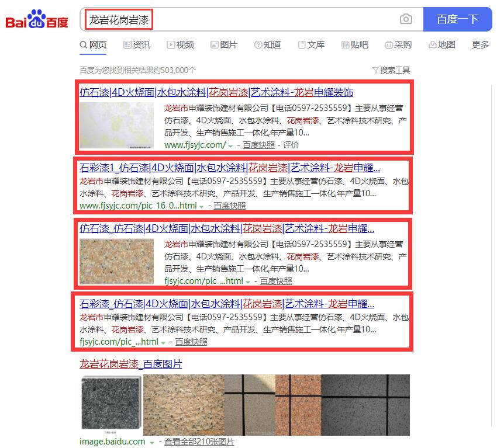Open 百度快照 of the first result
This screenshot has width=497, height=448.
click(258, 145)
